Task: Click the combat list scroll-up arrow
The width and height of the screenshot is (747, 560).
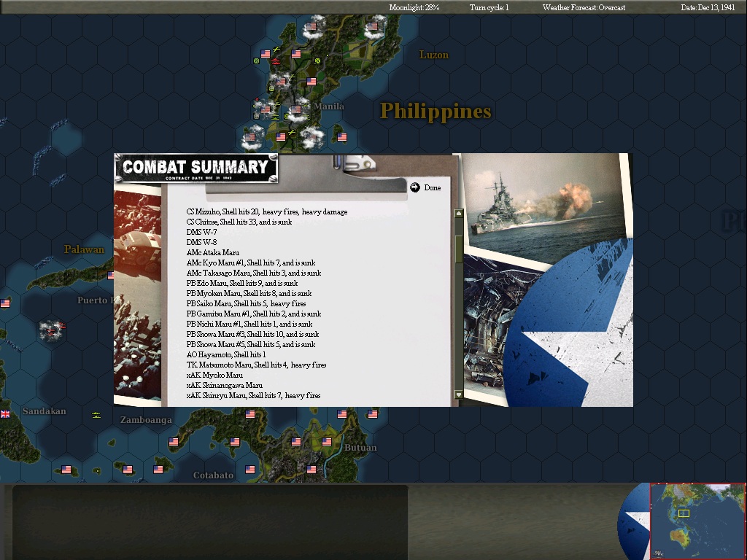Action: click(459, 214)
